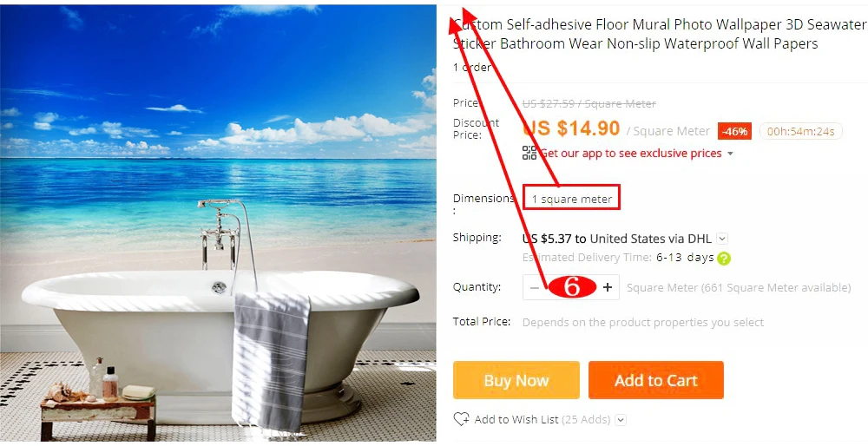
Task: Click the US $14.90 discount price
Action: 571,128
